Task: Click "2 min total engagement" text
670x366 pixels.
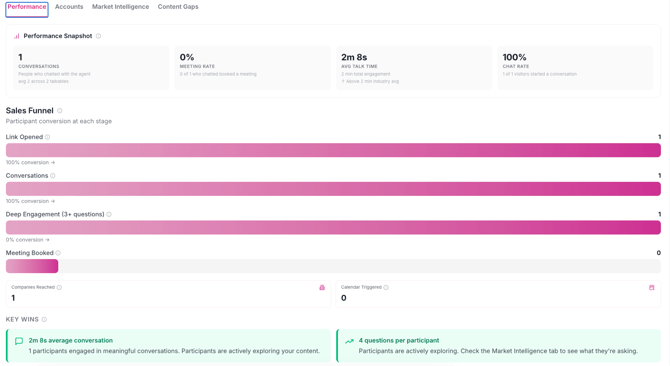Action: tap(366, 74)
